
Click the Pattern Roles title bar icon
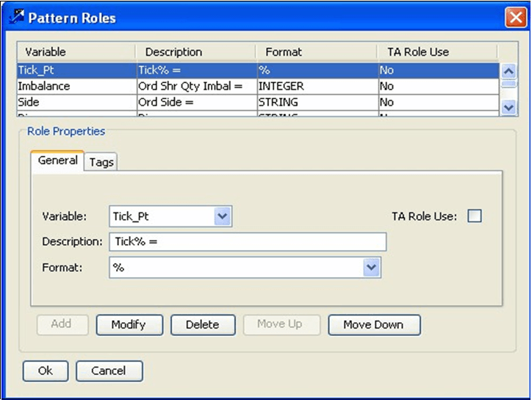point(17,16)
